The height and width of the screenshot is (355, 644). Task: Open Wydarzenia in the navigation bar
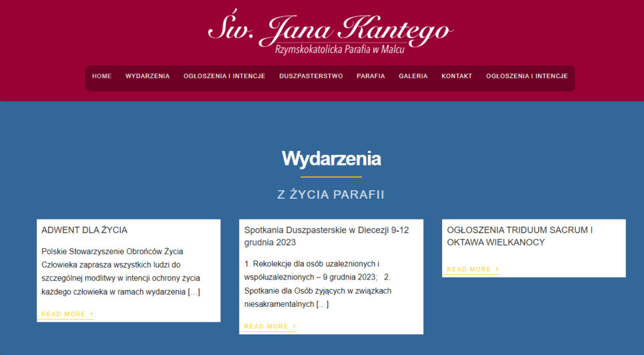pyautogui.click(x=147, y=76)
